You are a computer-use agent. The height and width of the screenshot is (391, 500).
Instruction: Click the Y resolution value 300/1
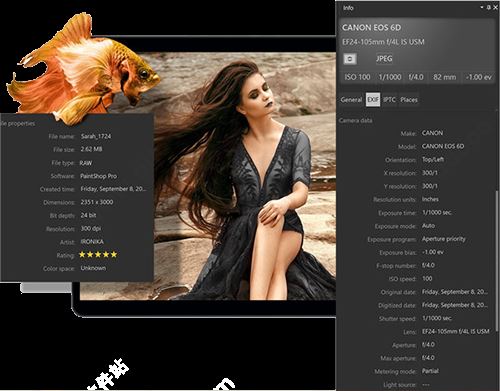coord(430,186)
